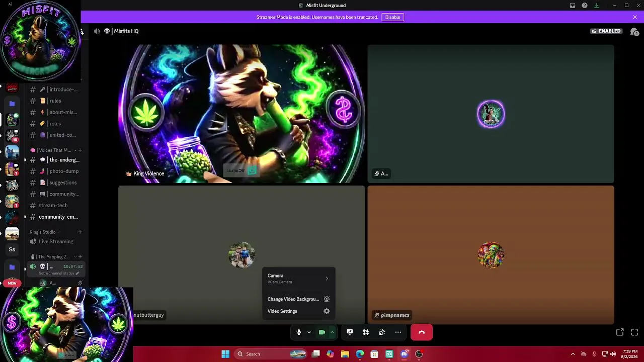Open the Windows Start menu
This screenshot has height=362, width=644.
[225, 354]
